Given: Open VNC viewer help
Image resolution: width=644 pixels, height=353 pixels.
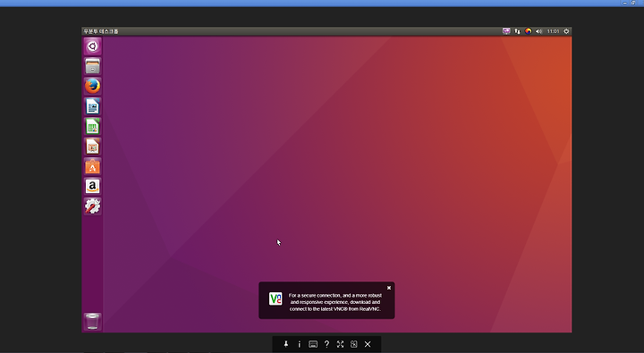Looking at the screenshot, I should tap(326, 344).
